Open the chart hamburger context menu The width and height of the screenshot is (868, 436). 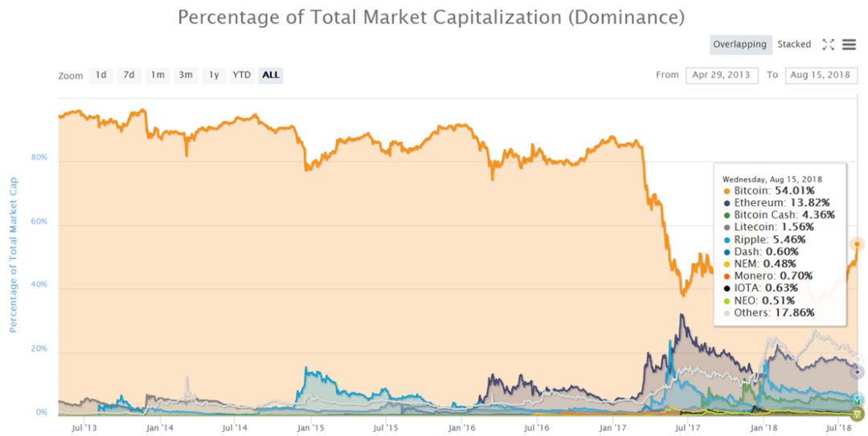pos(850,45)
